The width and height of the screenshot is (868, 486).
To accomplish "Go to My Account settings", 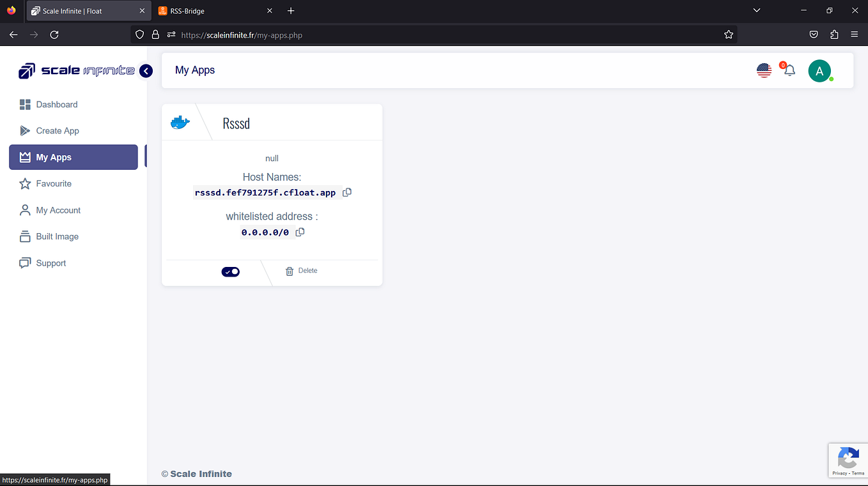I will [x=58, y=209].
